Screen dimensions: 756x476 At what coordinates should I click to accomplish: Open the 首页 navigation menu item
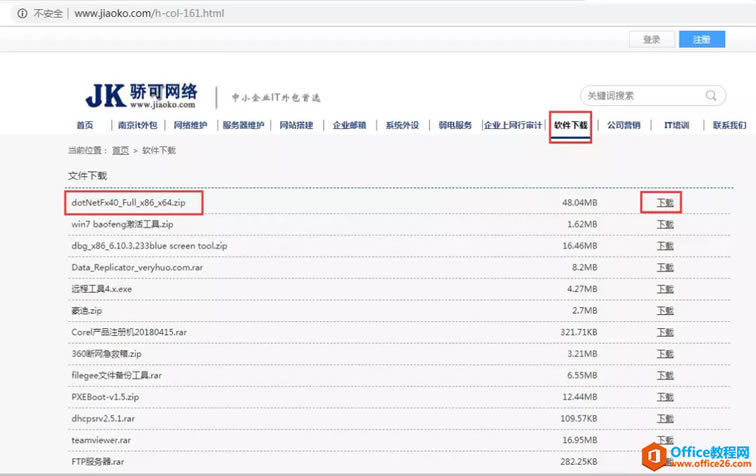pos(85,125)
